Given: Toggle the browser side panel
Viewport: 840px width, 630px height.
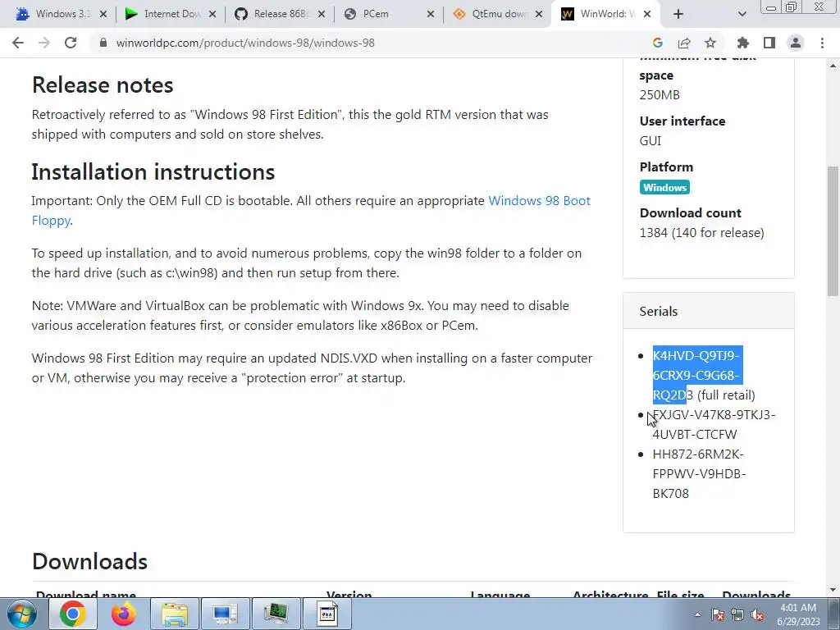Looking at the screenshot, I should tap(769, 43).
